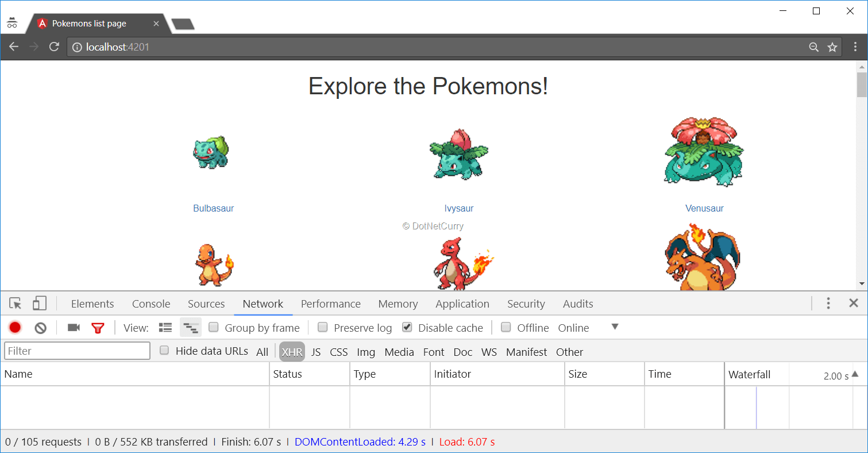868x453 pixels.
Task: Click the Charmander image
Action: [x=214, y=265]
